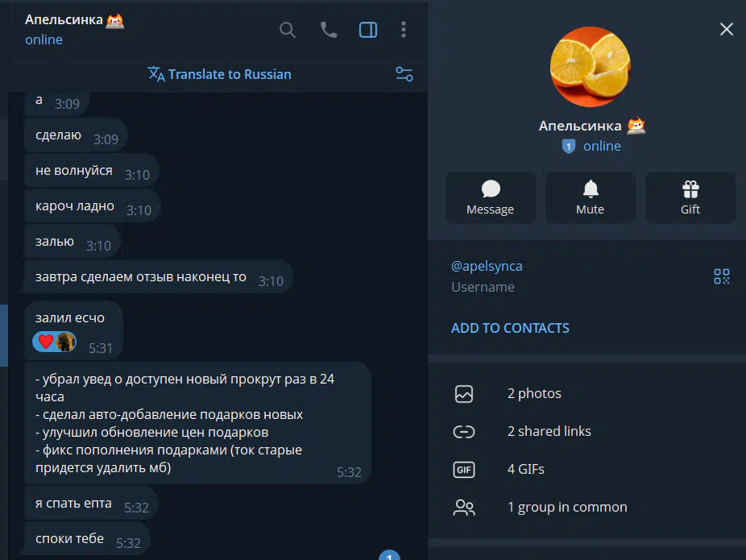Viewport: 746px width, 560px height.
Task: Open search in the chat header
Action: [288, 30]
